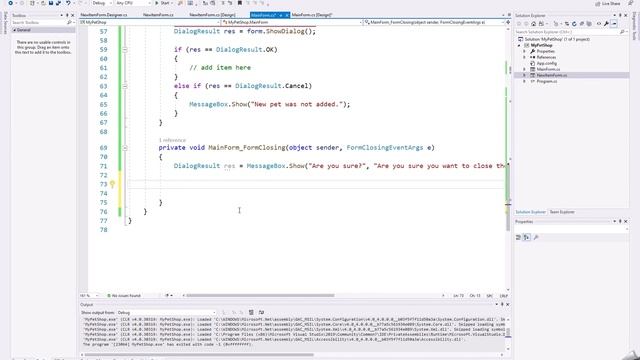Click the Live Share button
Image resolution: width=640 pixels, height=360 pixels.
(x=608, y=3)
